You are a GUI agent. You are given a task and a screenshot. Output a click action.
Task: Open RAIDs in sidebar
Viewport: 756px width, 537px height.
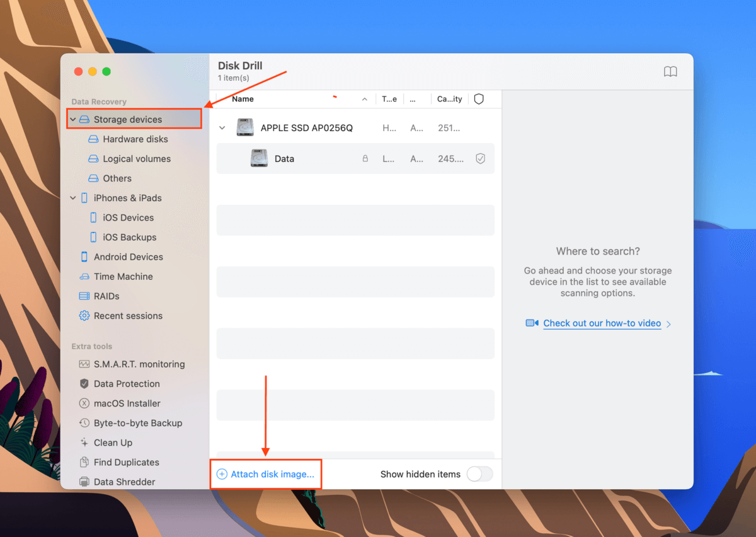pyautogui.click(x=106, y=296)
